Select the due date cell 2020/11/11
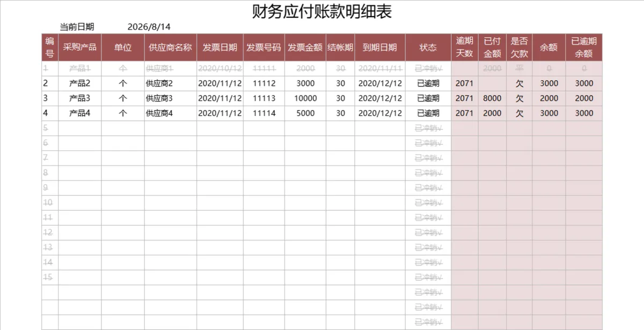644x330 pixels. click(380, 69)
